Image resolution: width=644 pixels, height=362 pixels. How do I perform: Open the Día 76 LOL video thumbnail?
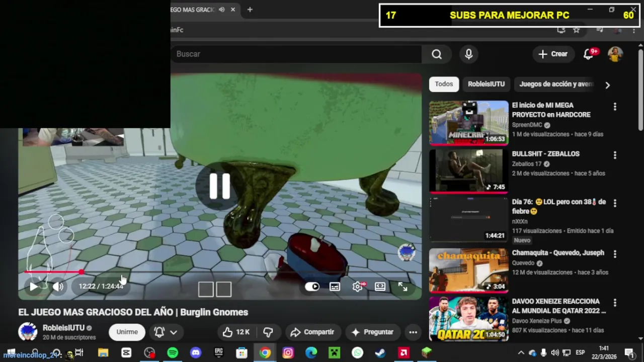click(469, 220)
